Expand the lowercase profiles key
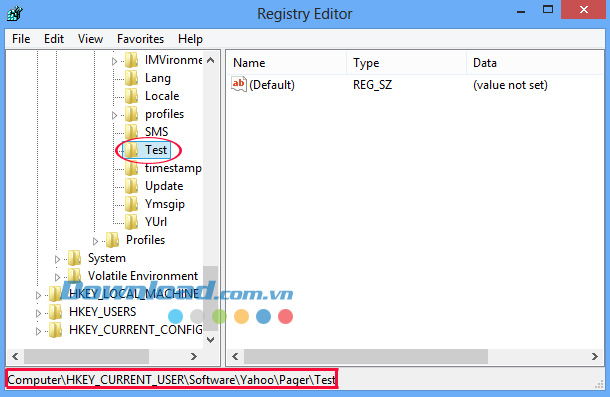Image resolution: width=610 pixels, height=397 pixels. [114, 115]
